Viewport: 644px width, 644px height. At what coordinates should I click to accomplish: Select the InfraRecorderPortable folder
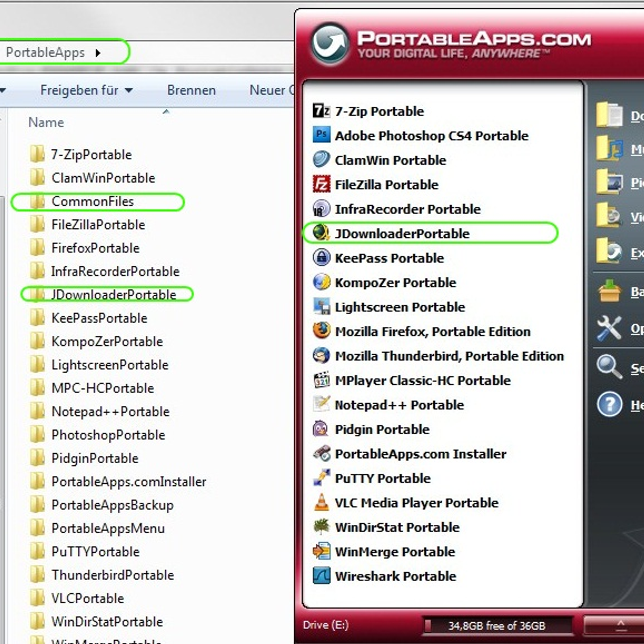(x=105, y=271)
